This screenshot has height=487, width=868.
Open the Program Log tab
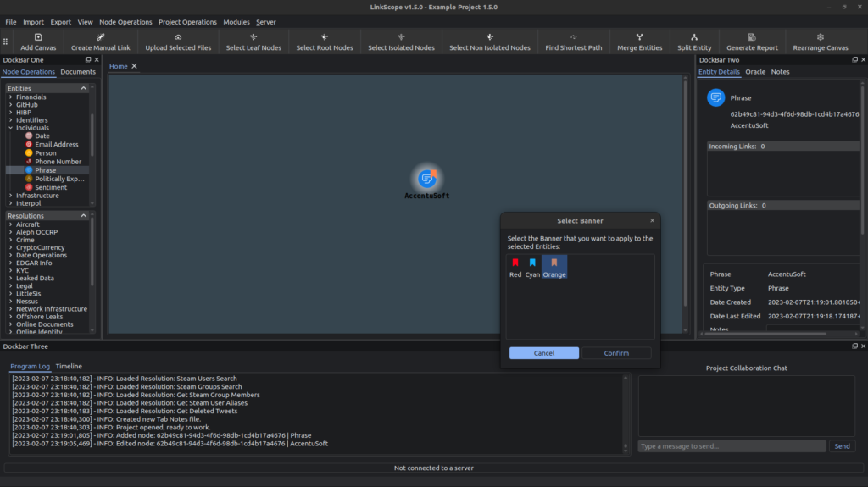[x=30, y=367]
